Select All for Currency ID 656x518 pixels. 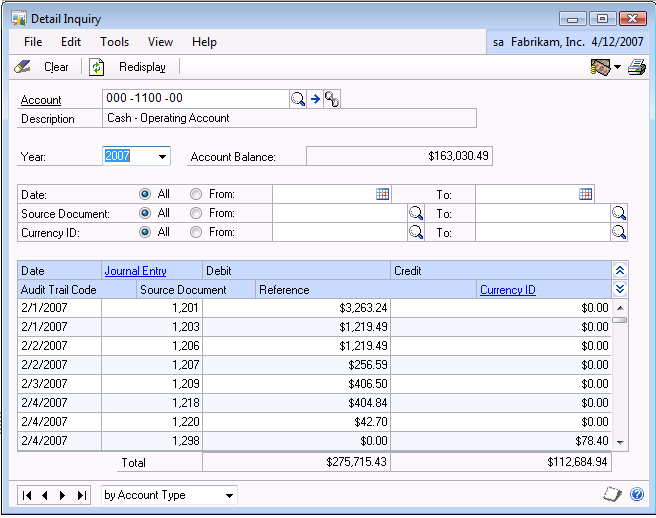coord(145,232)
